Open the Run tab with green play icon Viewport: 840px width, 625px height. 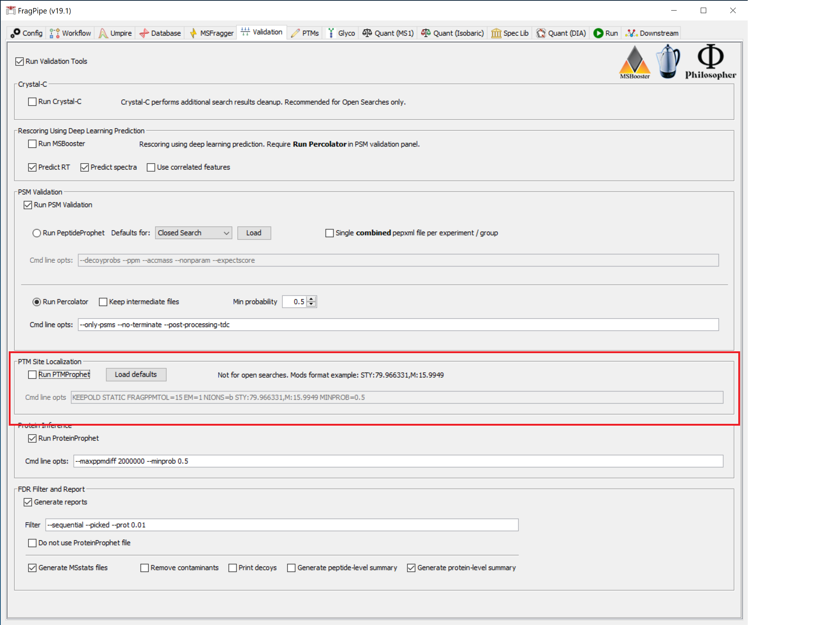(606, 33)
